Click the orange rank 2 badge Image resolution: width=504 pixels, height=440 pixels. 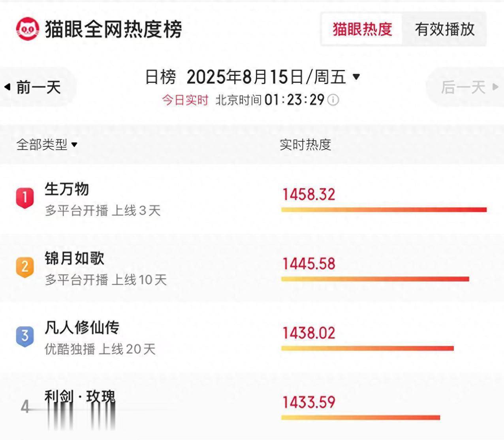coord(24,267)
